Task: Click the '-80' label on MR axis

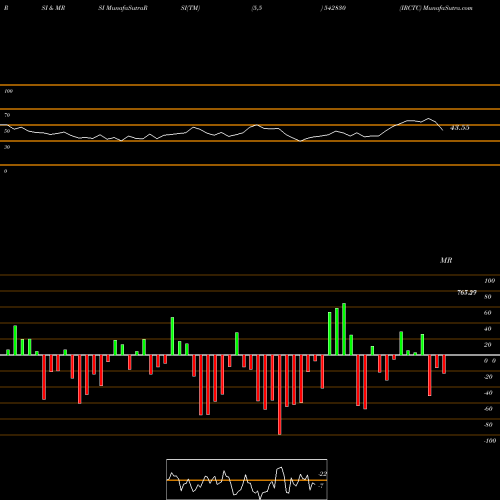Action: [x=488, y=425]
